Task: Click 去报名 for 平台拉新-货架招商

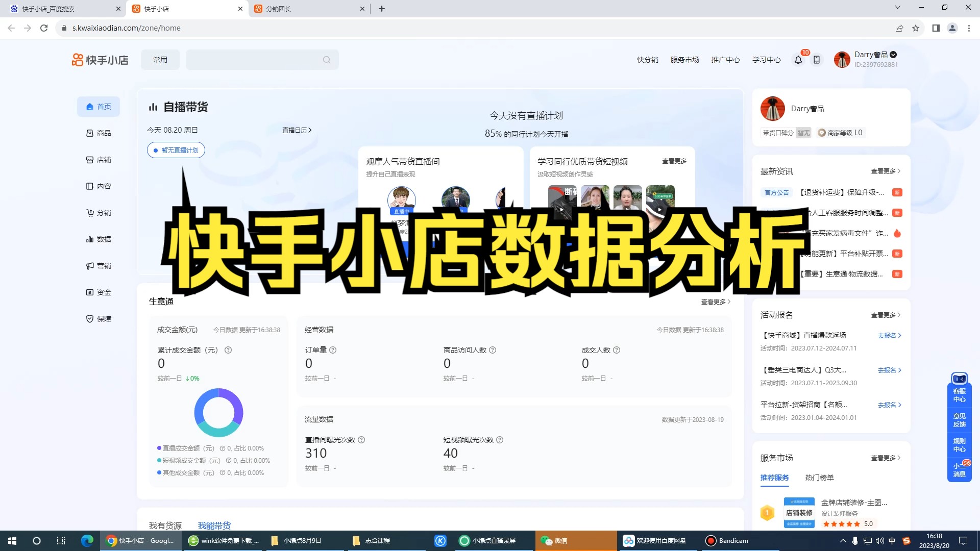Action: click(x=890, y=405)
